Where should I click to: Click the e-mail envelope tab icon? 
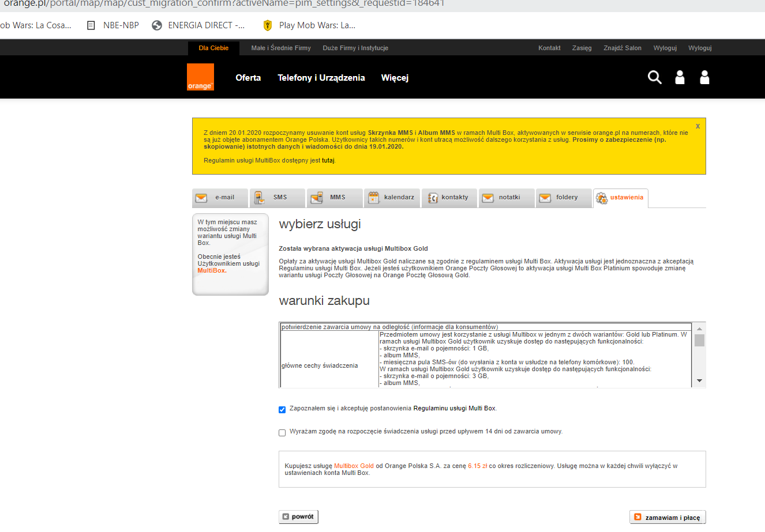(201, 198)
